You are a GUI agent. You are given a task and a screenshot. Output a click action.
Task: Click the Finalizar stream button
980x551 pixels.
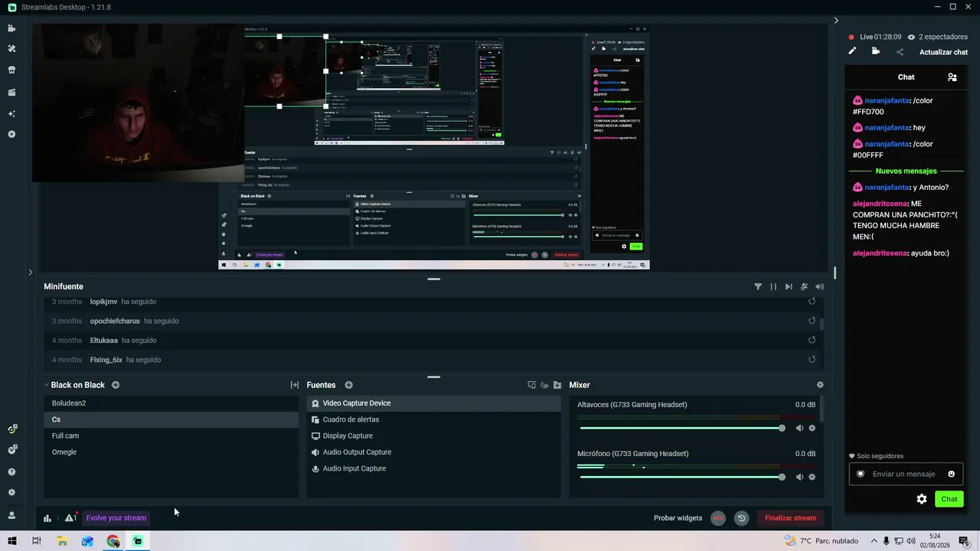790,518
